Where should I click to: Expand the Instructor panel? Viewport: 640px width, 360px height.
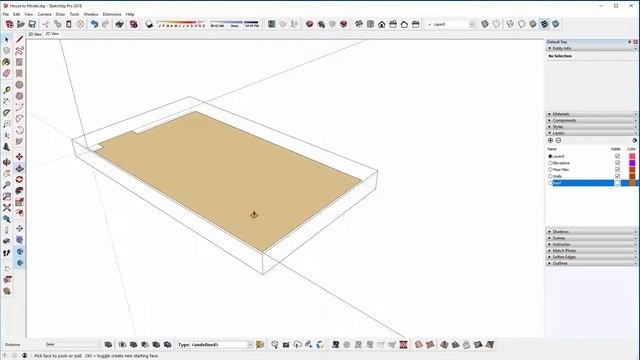coord(591,244)
